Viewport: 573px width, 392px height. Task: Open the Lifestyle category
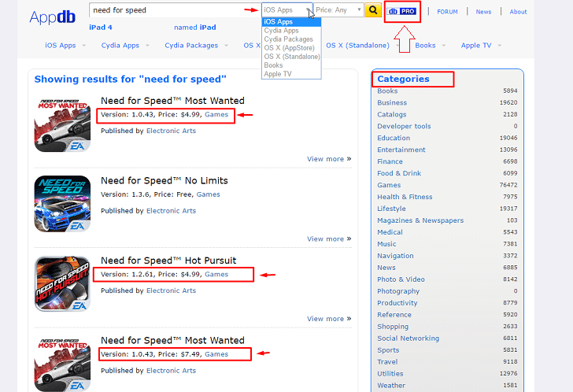pos(391,209)
